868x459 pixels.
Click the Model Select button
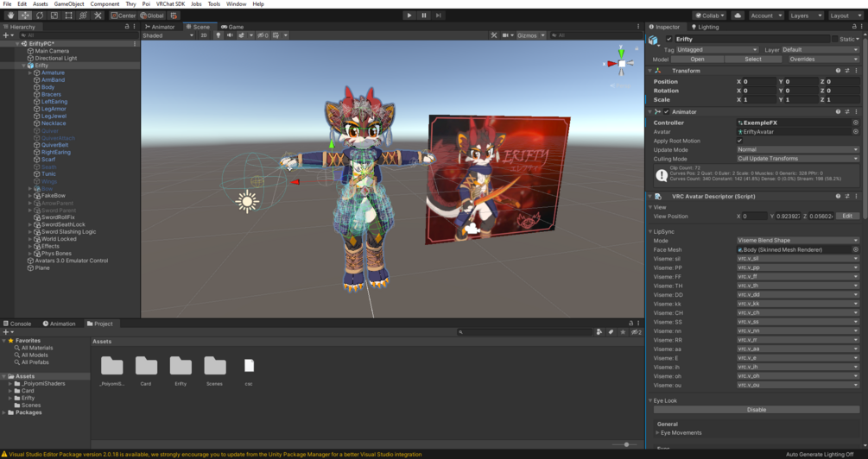[x=753, y=60]
